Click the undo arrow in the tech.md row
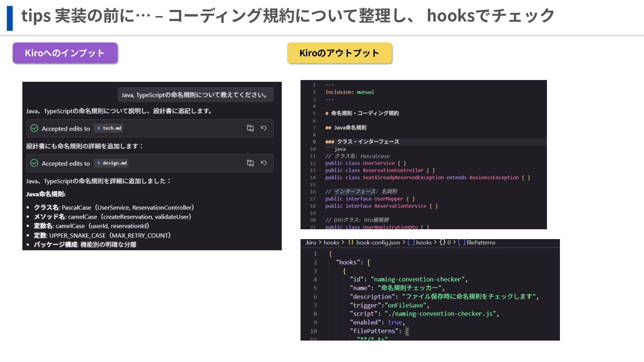 (264, 128)
